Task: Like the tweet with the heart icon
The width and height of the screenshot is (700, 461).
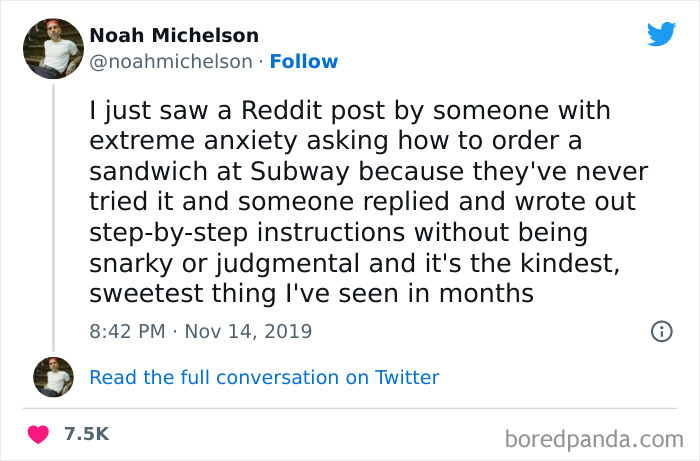Action: click(38, 434)
